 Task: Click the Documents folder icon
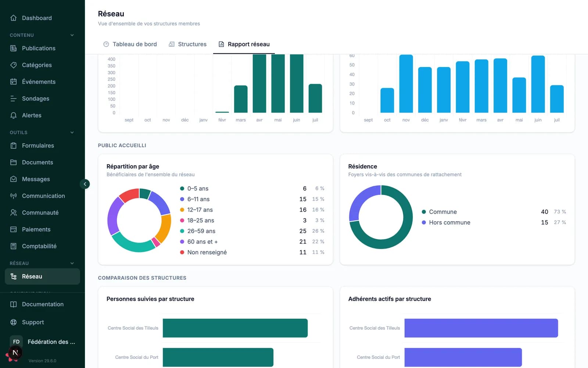(x=14, y=162)
